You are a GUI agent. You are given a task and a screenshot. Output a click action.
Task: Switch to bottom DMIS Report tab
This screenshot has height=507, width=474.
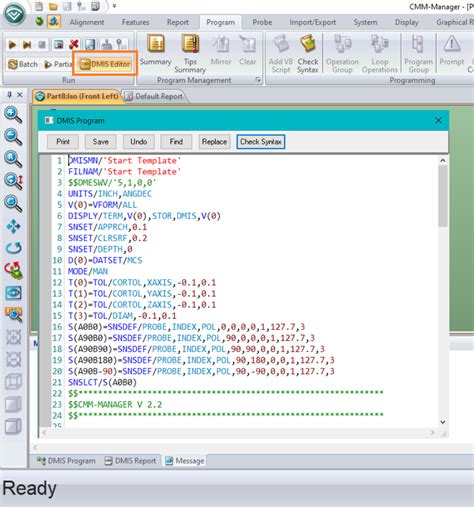tap(130, 461)
